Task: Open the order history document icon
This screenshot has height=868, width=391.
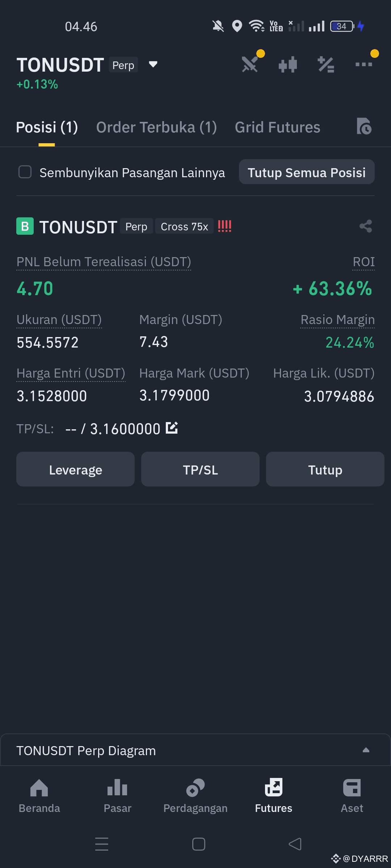Action: (x=364, y=126)
